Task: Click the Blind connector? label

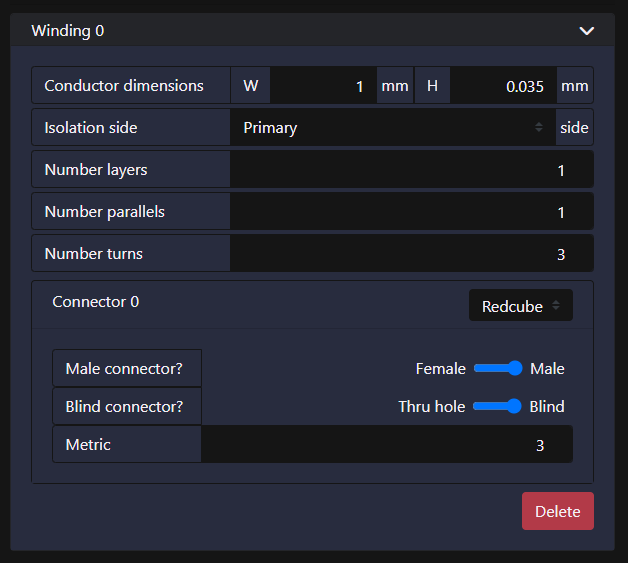Action: [x=124, y=406]
